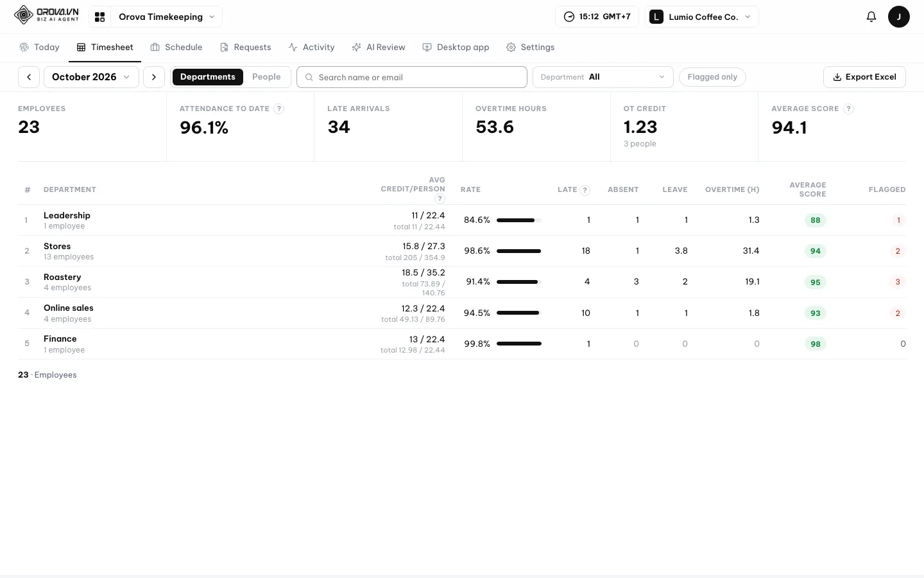924x578 pixels.
Task: Open the Timesheet tab
Action: (x=105, y=48)
